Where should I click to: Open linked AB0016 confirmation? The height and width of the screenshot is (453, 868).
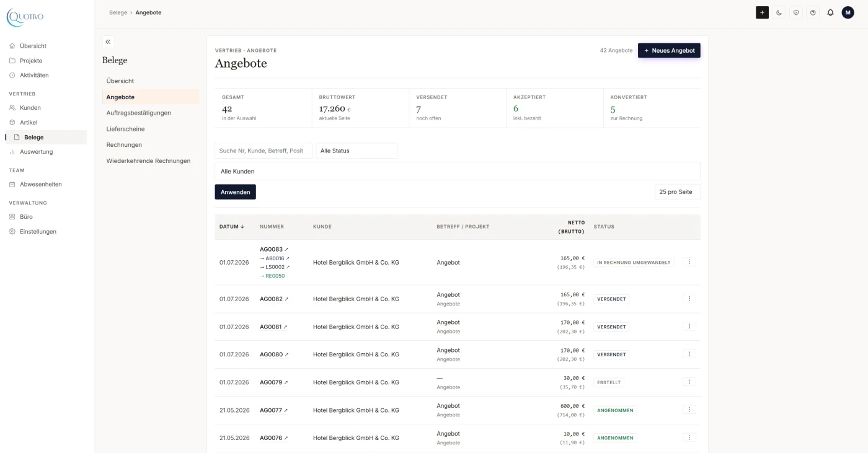275,258
